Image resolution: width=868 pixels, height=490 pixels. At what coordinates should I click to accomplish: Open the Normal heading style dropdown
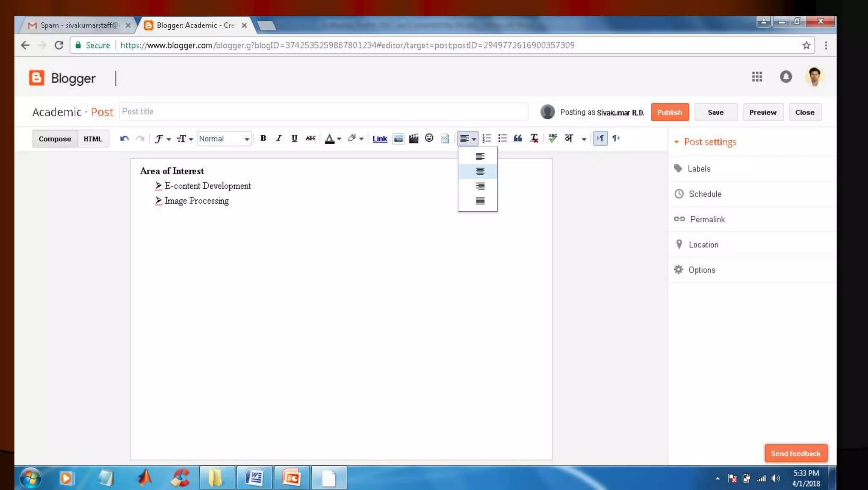(224, 139)
